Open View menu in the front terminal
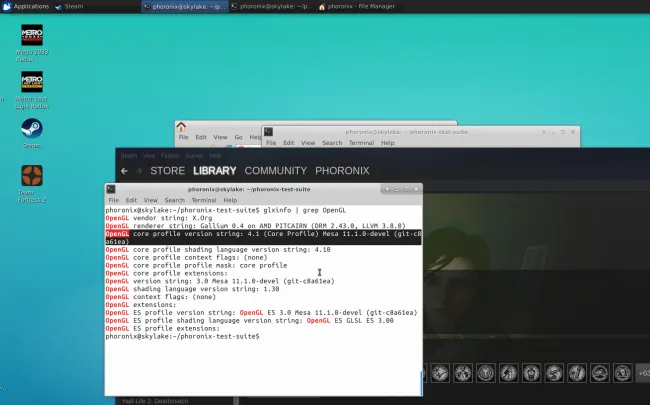The height and width of the screenshot is (405, 650). (150, 200)
